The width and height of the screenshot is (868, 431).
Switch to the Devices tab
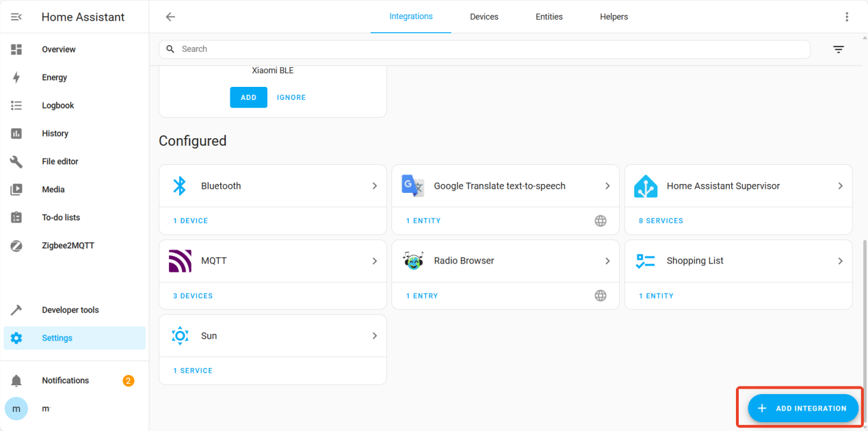(x=484, y=17)
